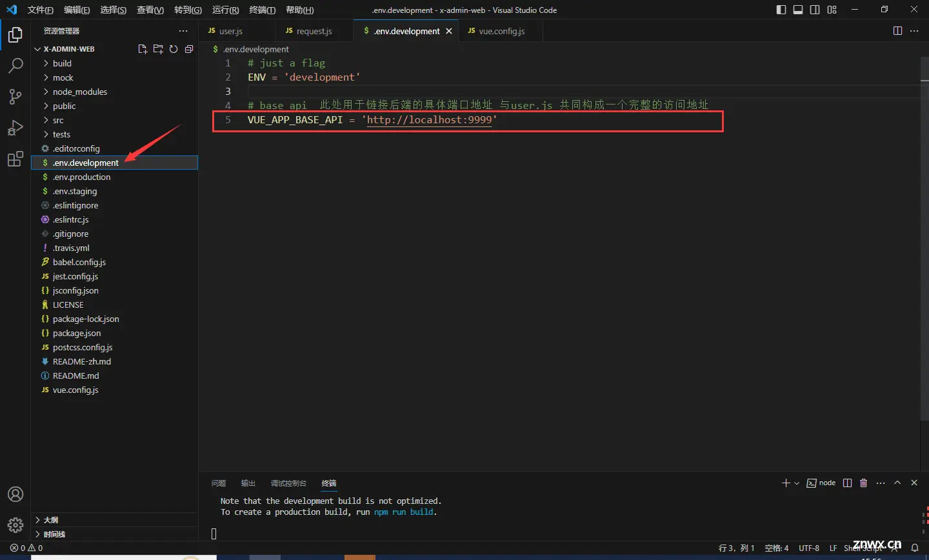Close the .env.development tab
Viewport: 929px width, 560px height.
tap(449, 31)
